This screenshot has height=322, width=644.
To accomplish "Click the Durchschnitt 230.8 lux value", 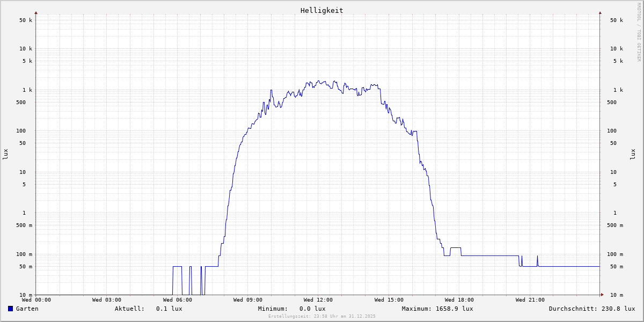I will coord(591,309).
